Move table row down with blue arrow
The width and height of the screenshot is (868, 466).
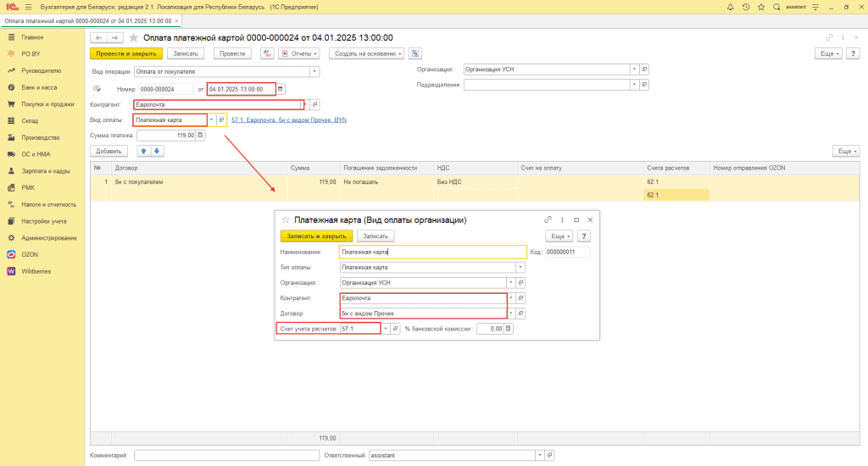(157, 151)
